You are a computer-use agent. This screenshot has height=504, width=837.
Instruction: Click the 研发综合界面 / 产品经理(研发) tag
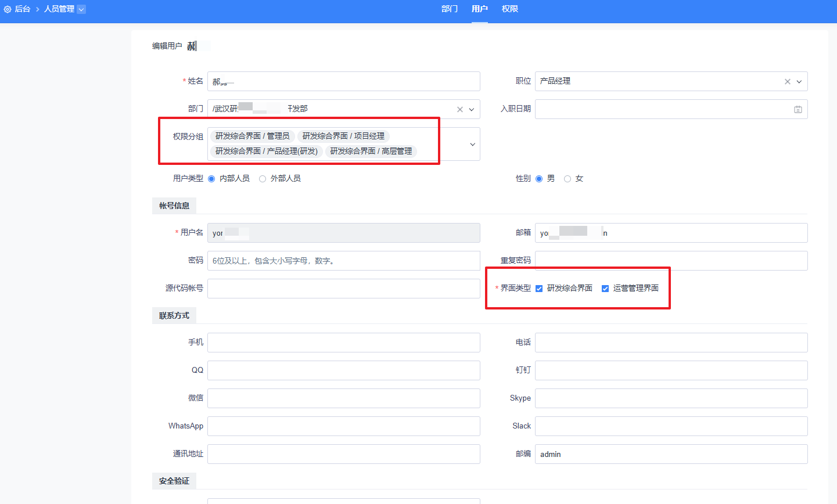click(266, 151)
